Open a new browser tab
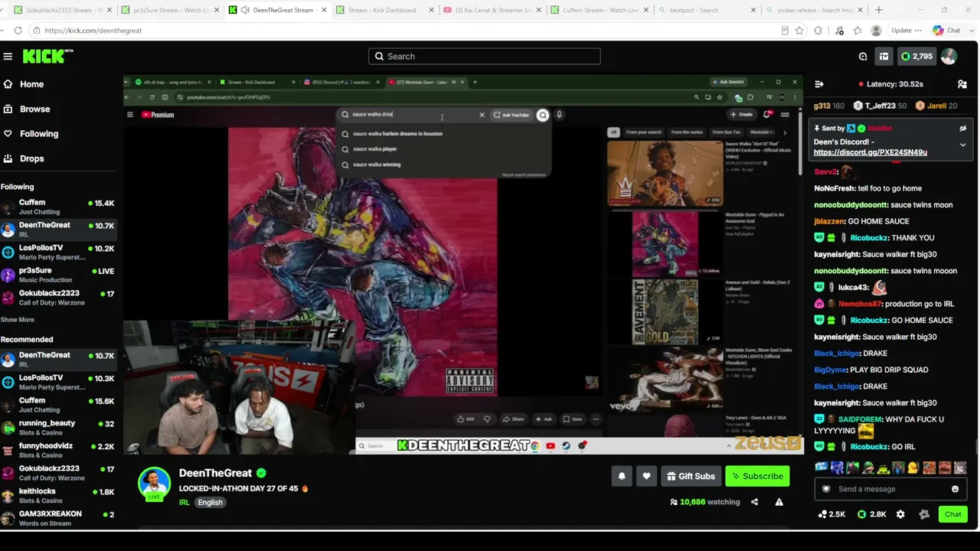Viewport: 980px width, 551px height. click(x=878, y=10)
